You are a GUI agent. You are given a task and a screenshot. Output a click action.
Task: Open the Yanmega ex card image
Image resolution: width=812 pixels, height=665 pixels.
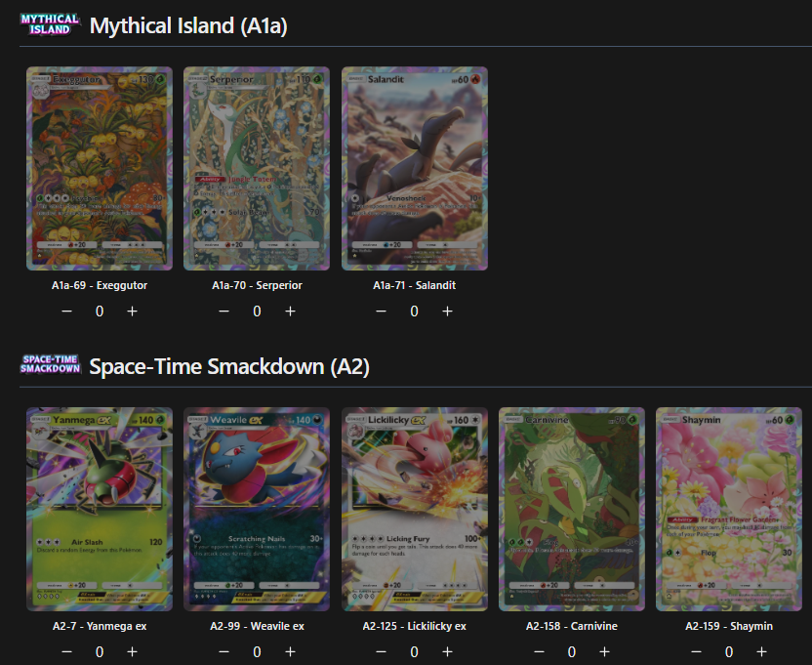pyautogui.click(x=100, y=509)
